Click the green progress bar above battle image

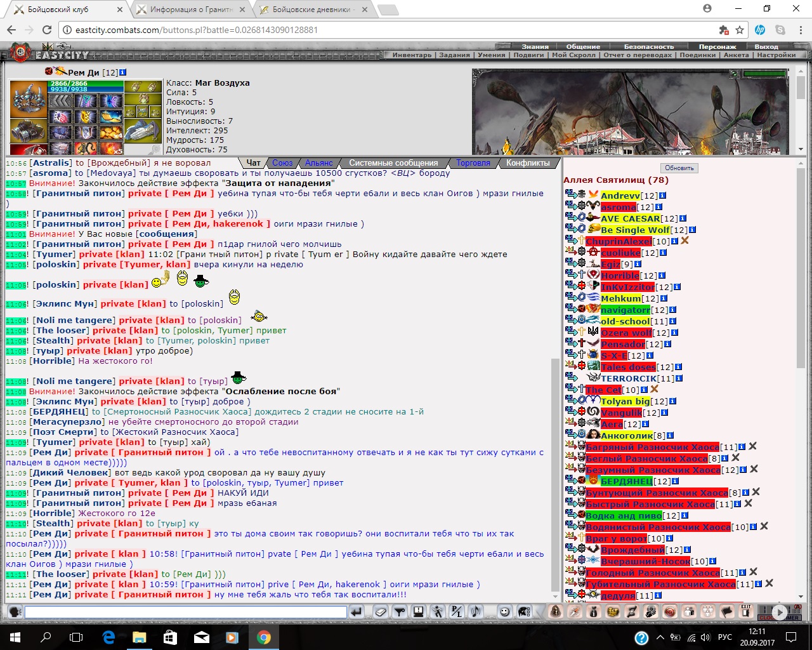(764, 74)
